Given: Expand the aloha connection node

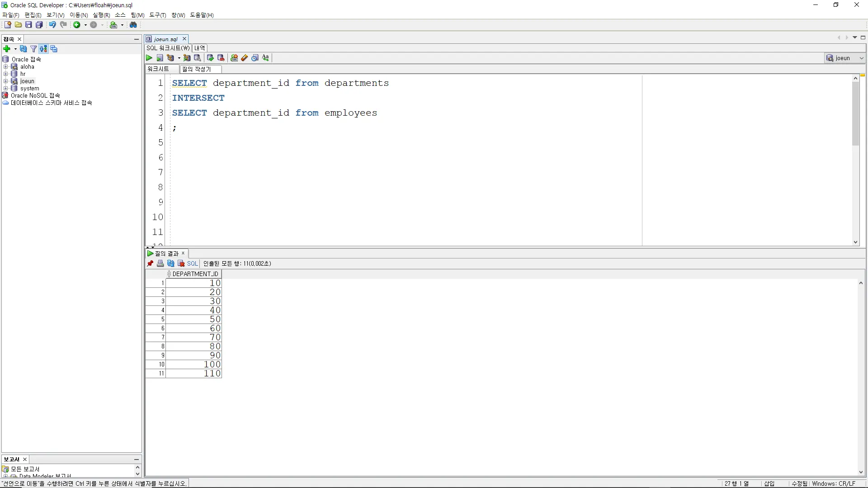Looking at the screenshot, I should [x=6, y=67].
